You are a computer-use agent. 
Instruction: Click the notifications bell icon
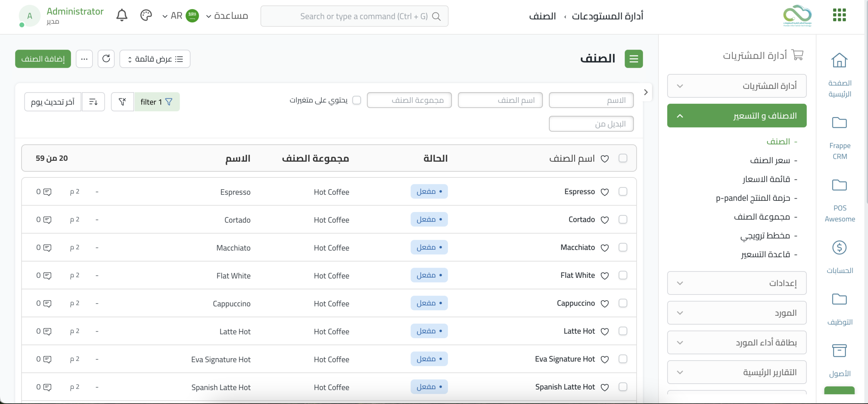pos(122,16)
